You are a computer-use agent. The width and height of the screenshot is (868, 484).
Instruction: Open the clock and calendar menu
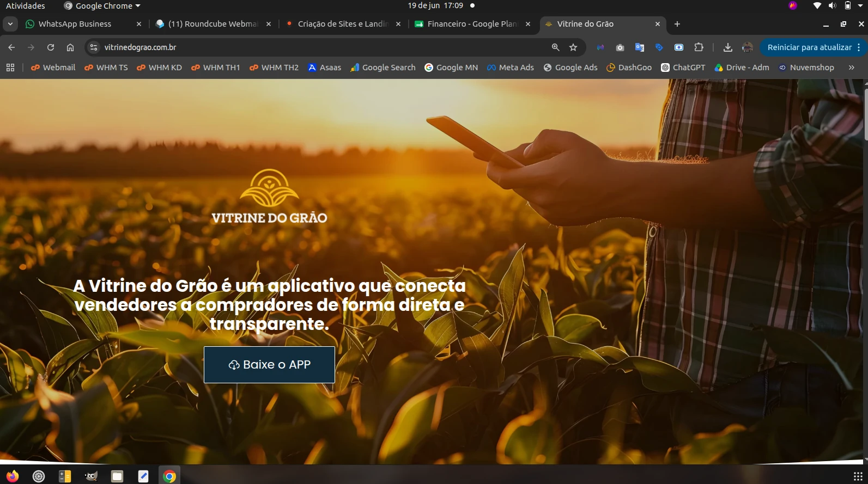(435, 5)
